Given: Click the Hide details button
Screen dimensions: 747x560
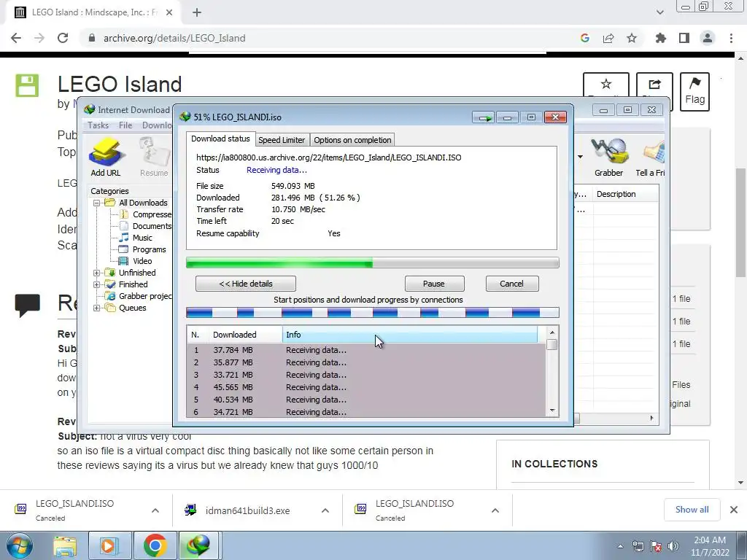Looking at the screenshot, I should click(x=246, y=284).
